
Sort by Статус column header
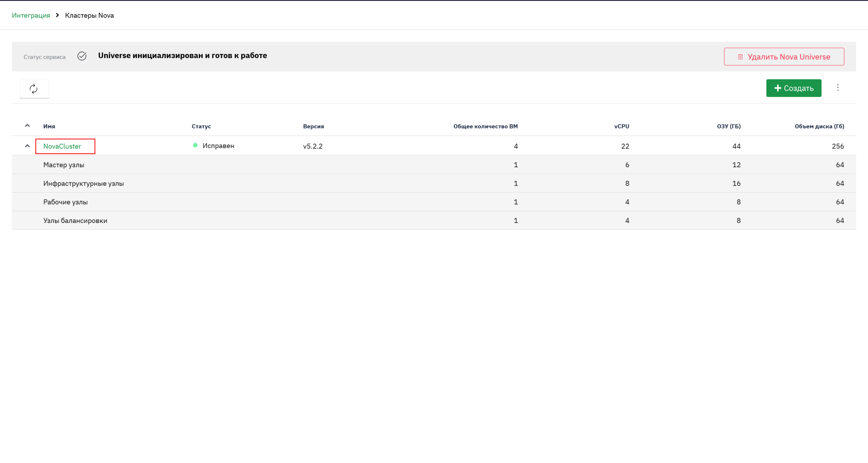[201, 127]
